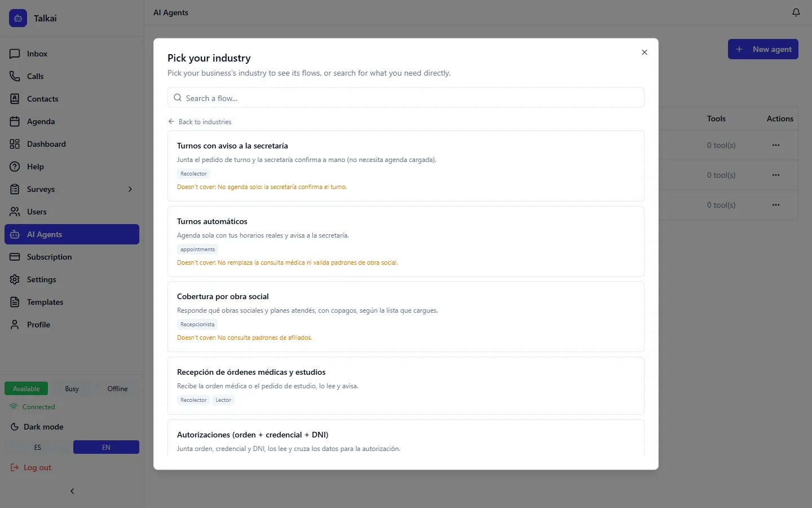Click the New agent button
The width and height of the screenshot is (812, 508).
click(x=763, y=49)
